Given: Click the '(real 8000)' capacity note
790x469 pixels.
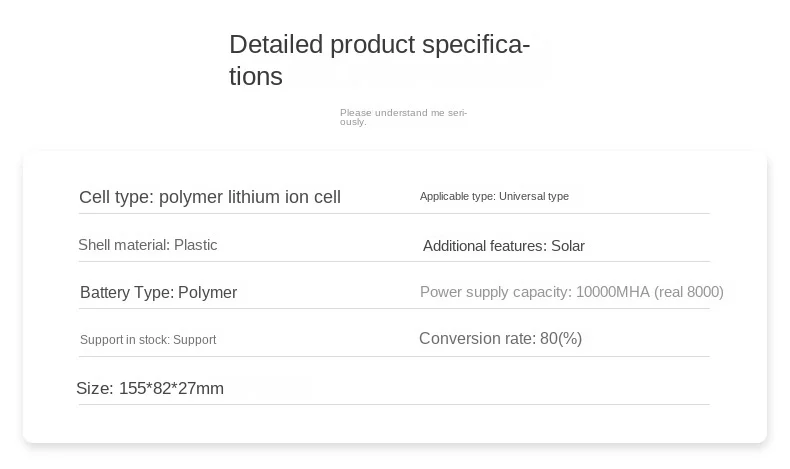Looking at the screenshot, I should pyautogui.click(x=689, y=292).
